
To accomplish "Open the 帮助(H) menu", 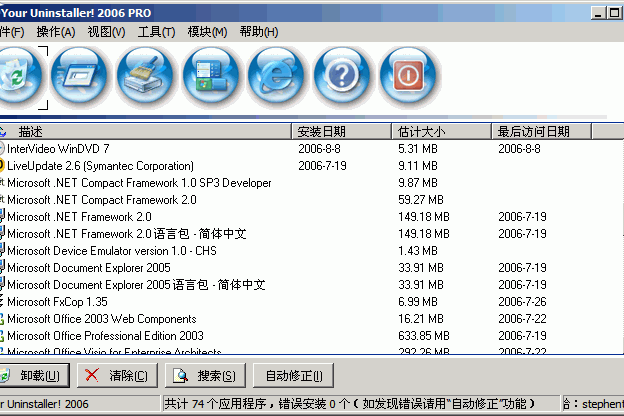I will [259, 32].
